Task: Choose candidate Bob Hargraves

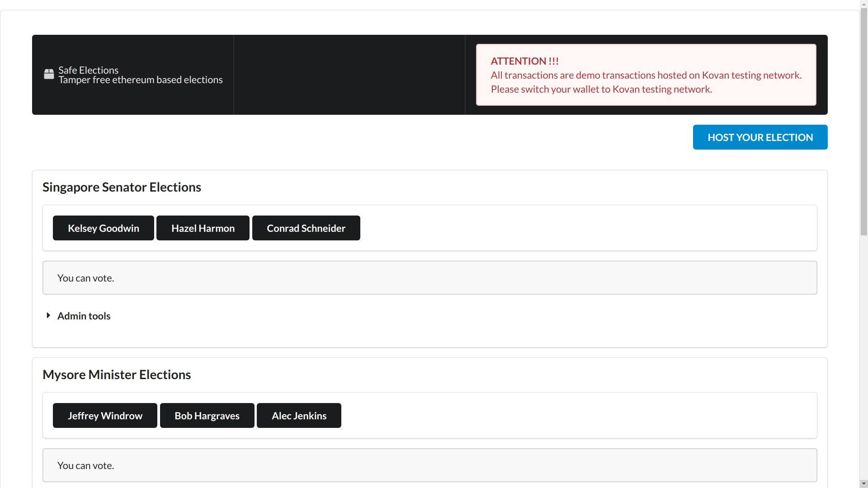Action: pos(207,416)
